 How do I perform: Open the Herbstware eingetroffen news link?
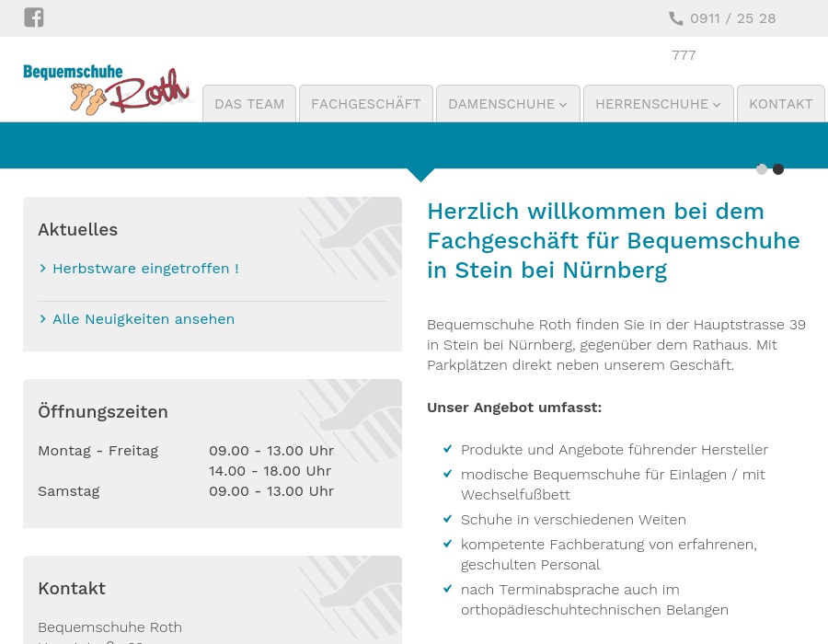click(145, 269)
